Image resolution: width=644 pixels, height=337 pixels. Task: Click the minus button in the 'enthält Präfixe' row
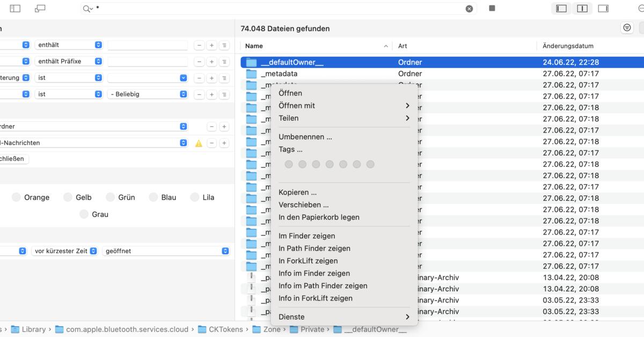pyautogui.click(x=199, y=62)
